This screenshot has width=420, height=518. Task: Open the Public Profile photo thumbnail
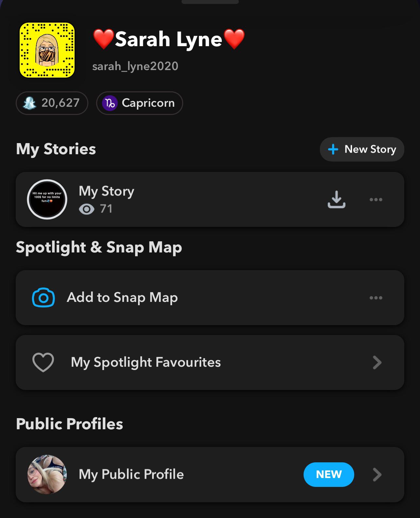(47, 474)
